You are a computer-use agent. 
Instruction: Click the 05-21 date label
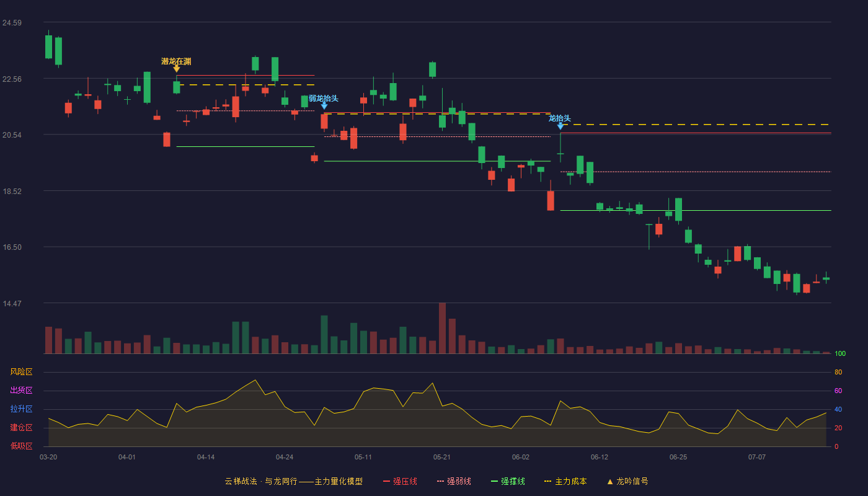coord(442,457)
